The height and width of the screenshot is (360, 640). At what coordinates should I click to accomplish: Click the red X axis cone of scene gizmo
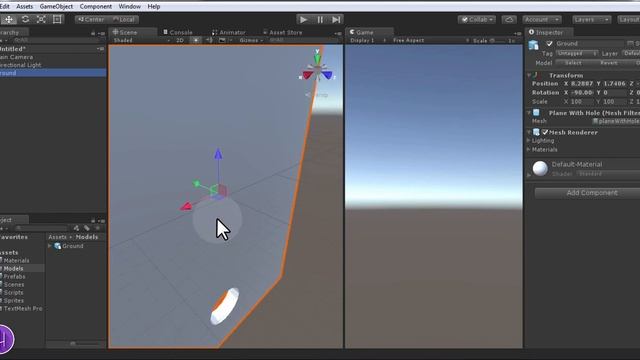pyautogui.click(x=308, y=76)
